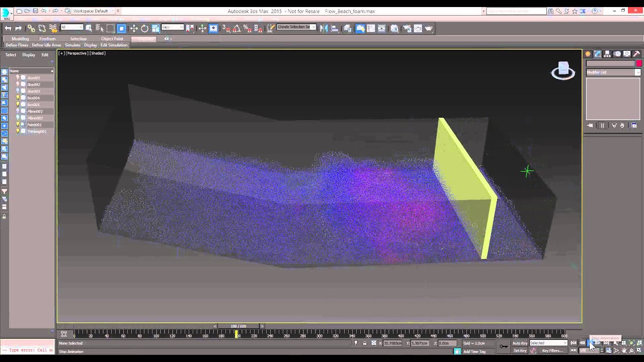644x362 pixels.
Task: Toggle visibility bulb for Box002
Action: point(18,84)
